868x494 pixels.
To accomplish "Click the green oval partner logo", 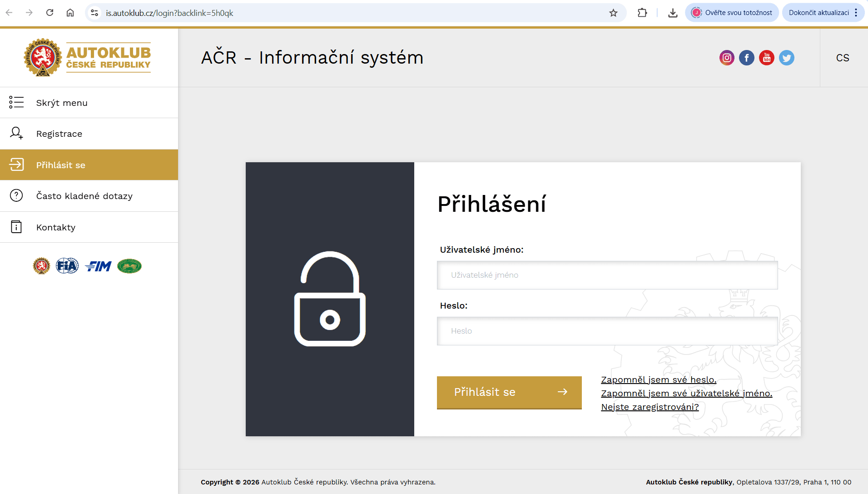I will click(x=129, y=266).
